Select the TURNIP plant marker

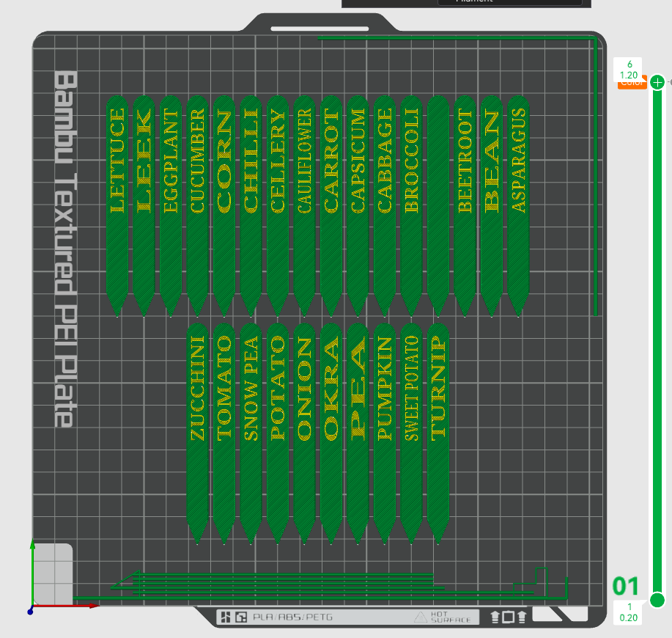pyautogui.click(x=438, y=434)
